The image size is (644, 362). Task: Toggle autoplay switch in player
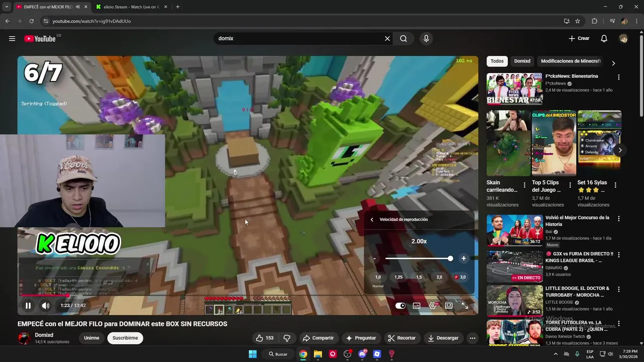tap(400, 306)
